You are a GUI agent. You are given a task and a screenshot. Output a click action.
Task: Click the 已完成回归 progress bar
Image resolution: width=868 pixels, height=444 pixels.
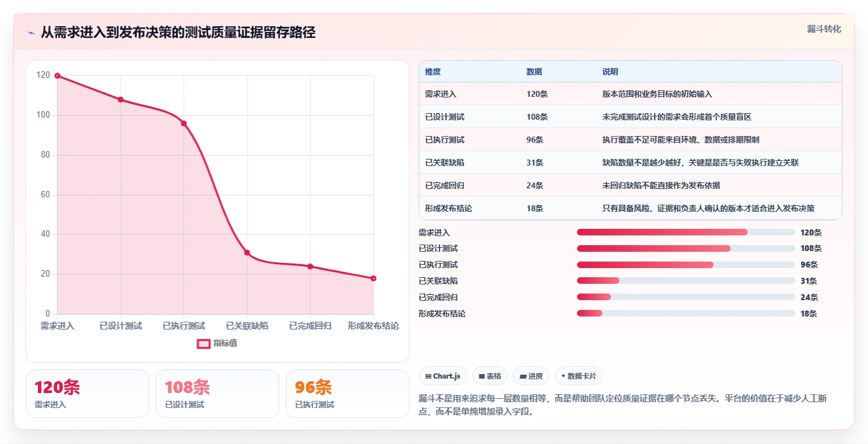click(686, 298)
